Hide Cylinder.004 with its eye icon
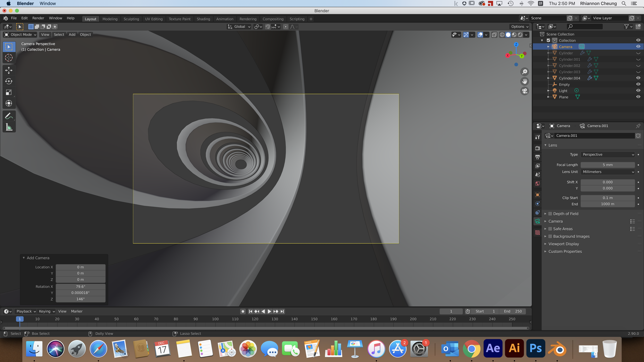This screenshot has height=362, width=644. tap(638, 78)
